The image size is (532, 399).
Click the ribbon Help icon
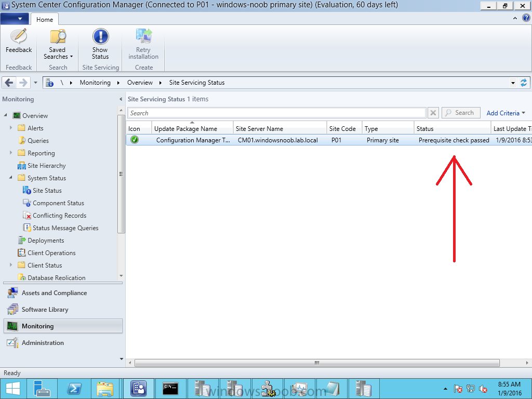tap(526, 18)
